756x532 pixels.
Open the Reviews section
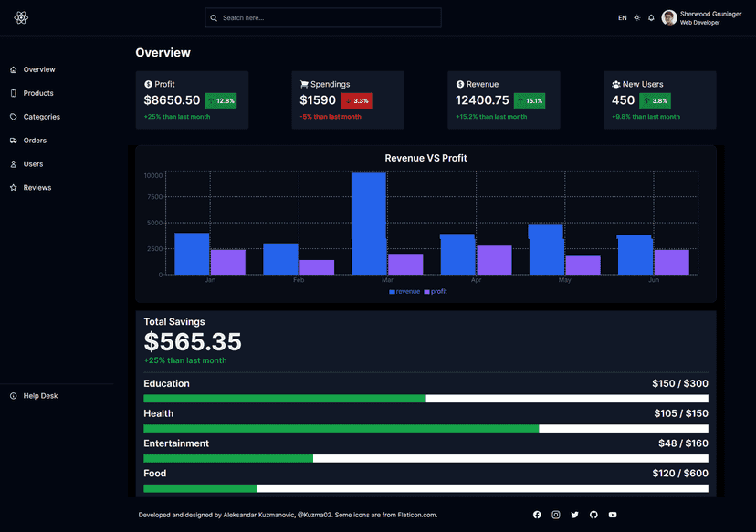click(37, 188)
